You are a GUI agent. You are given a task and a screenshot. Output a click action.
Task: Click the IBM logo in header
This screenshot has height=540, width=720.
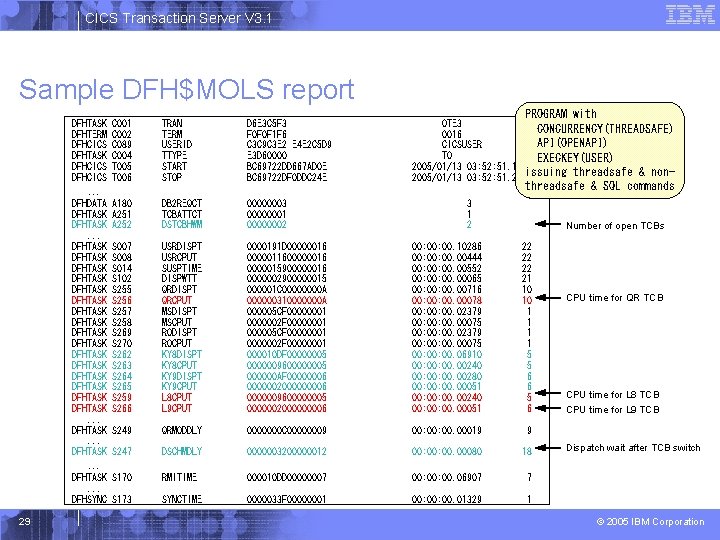click(x=690, y=14)
